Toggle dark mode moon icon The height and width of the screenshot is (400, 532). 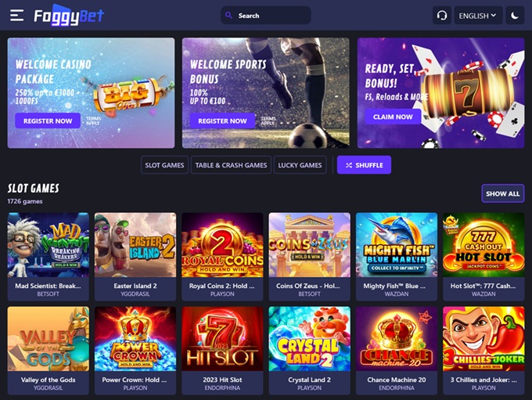point(515,16)
